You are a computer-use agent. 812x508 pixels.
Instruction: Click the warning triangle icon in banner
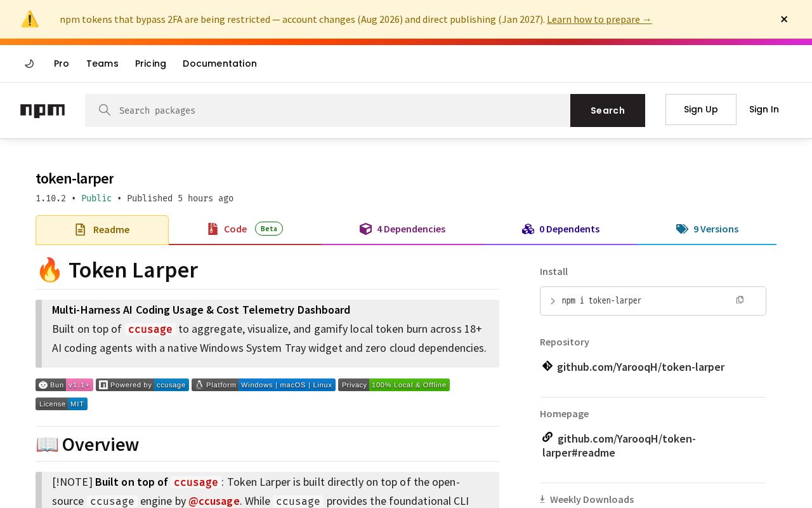click(30, 19)
